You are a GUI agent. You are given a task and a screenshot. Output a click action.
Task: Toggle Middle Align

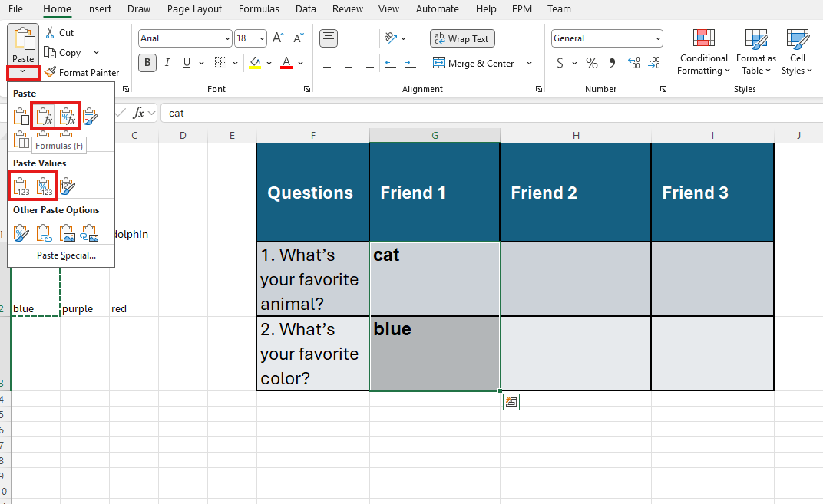[x=349, y=38]
